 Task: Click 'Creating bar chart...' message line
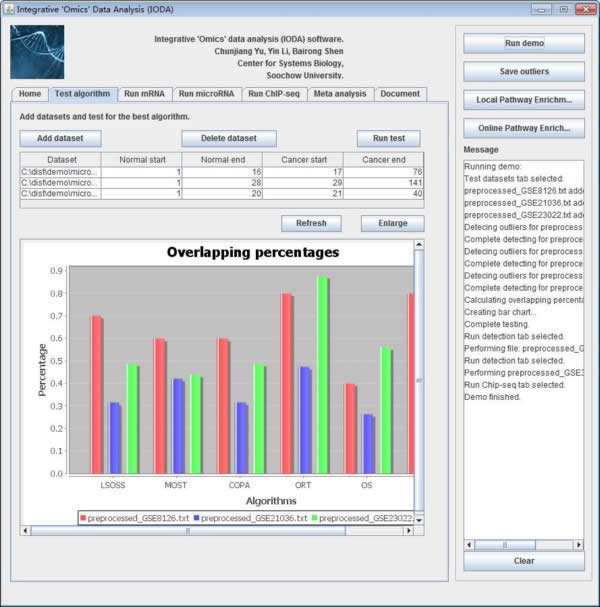coord(500,312)
